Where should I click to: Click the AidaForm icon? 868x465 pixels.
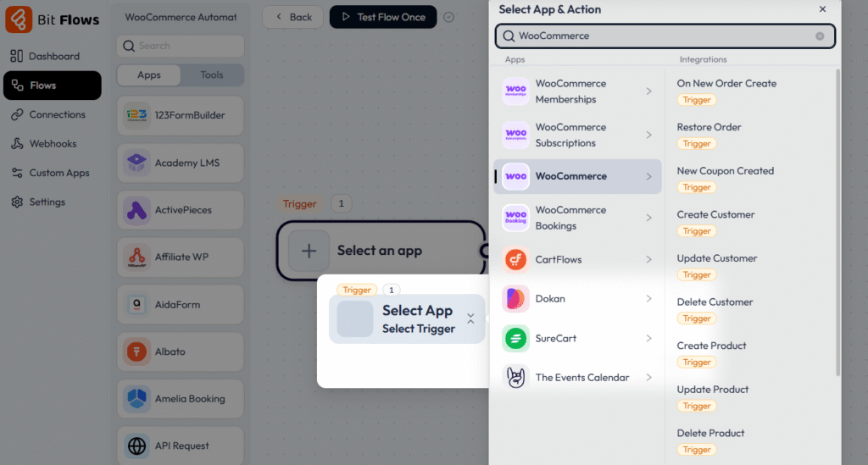pyautogui.click(x=136, y=305)
